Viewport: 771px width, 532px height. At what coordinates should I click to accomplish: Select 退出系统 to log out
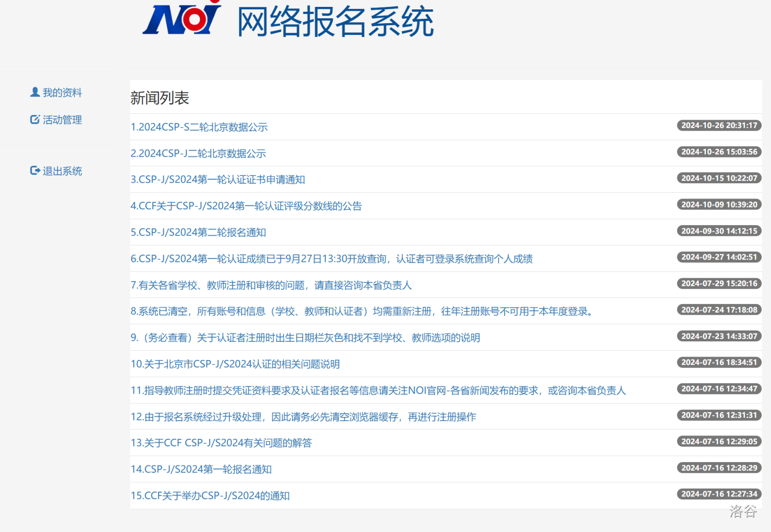click(x=62, y=171)
